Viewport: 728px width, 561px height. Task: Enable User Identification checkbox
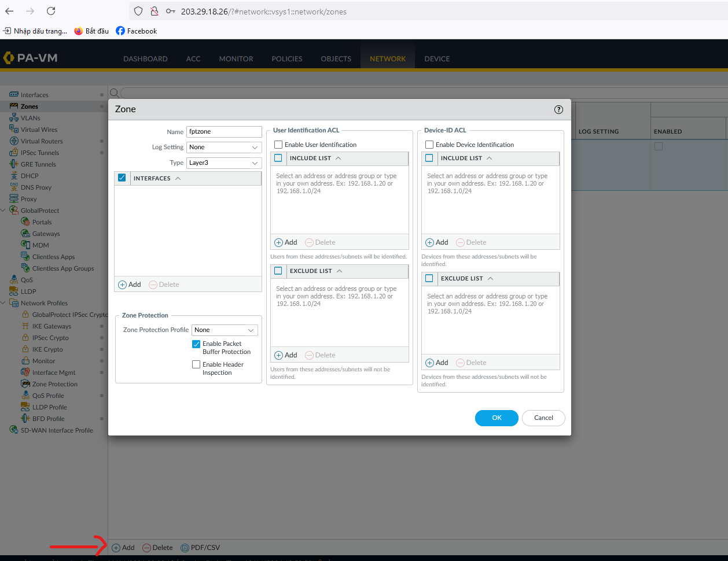tap(278, 145)
